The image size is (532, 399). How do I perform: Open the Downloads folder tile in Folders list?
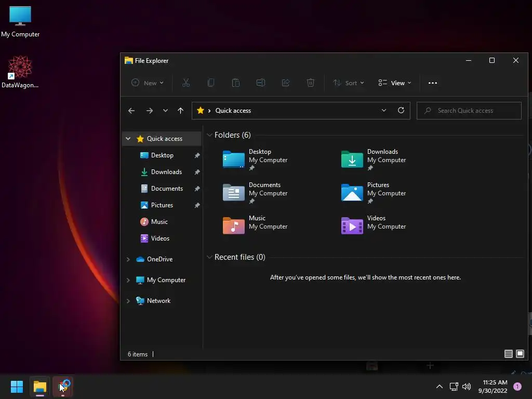(374, 159)
